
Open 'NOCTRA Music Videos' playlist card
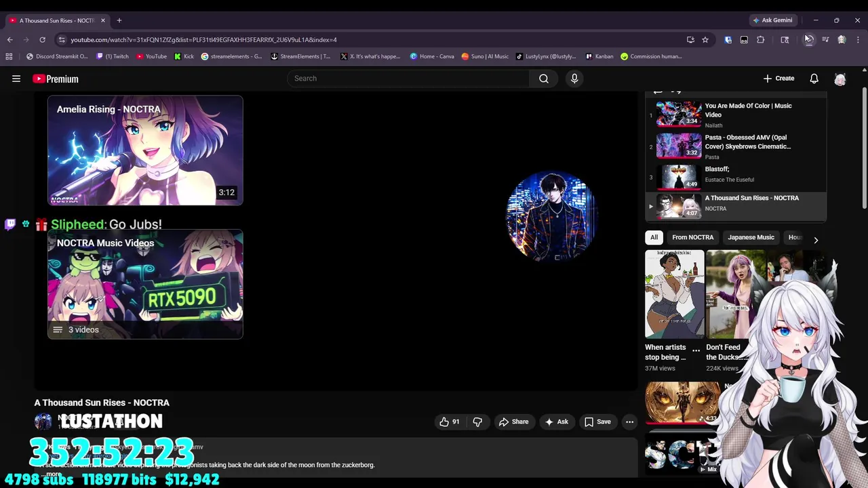(145, 284)
